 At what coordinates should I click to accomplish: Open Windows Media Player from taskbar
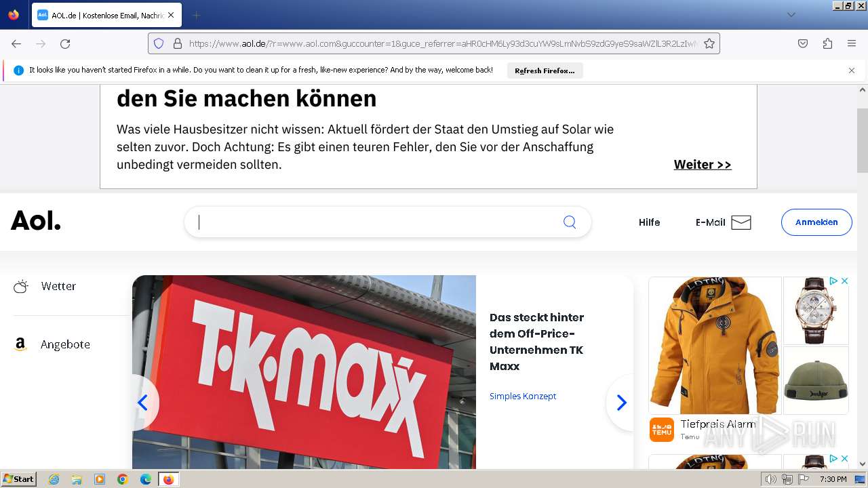click(x=100, y=479)
